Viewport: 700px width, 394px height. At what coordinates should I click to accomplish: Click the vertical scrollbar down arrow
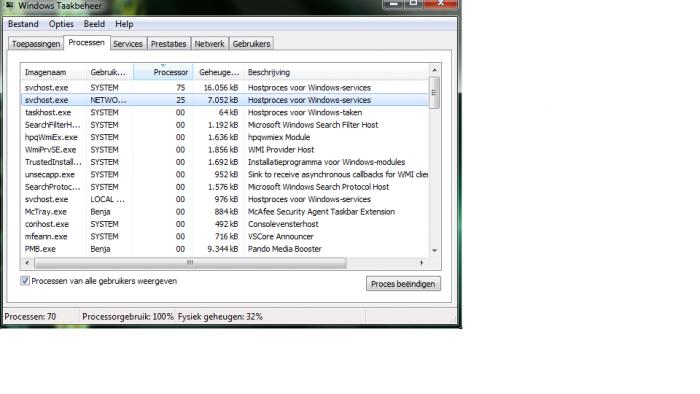point(434,250)
